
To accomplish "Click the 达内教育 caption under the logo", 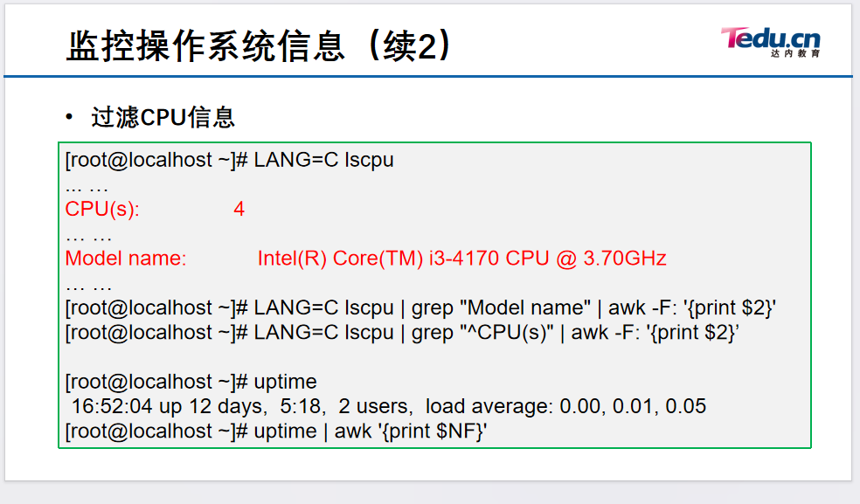I will click(794, 54).
